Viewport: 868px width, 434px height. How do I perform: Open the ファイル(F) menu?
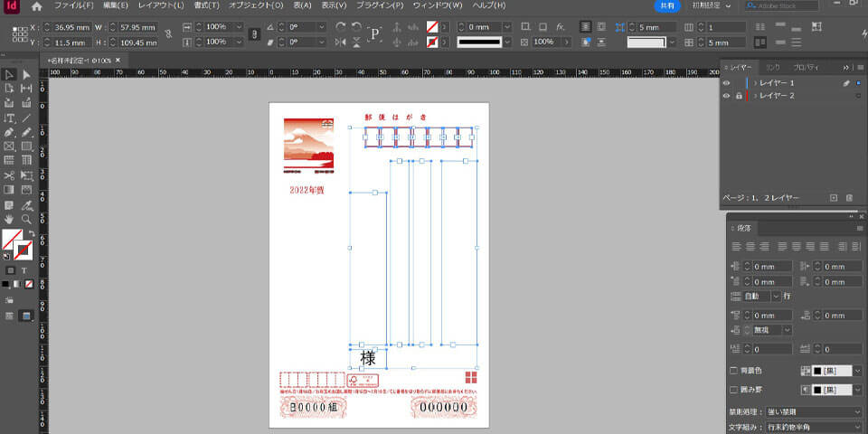73,6
